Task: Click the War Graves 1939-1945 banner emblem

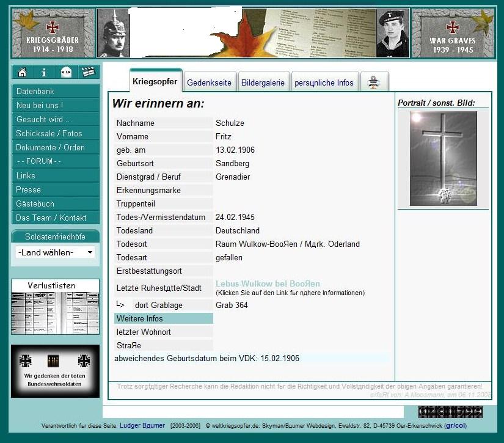Action: pos(451,34)
